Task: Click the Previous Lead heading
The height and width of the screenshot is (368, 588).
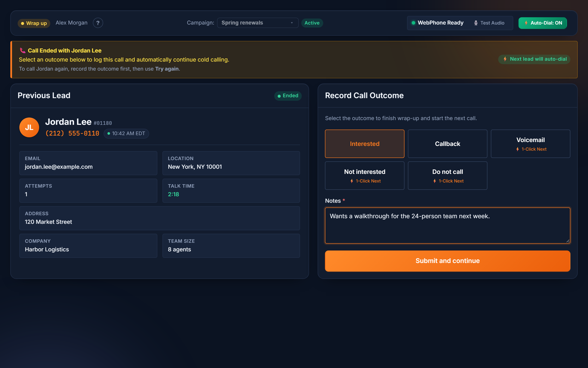Action: tap(44, 95)
